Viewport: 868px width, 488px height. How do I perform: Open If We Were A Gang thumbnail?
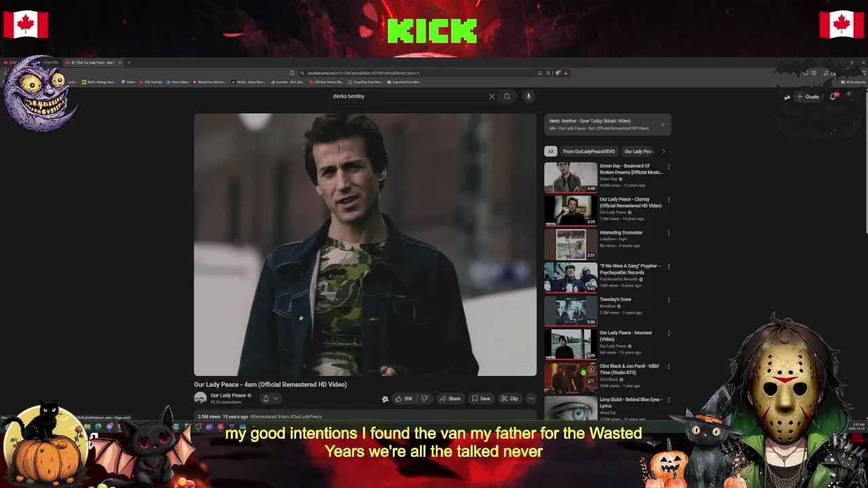coord(570,277)
